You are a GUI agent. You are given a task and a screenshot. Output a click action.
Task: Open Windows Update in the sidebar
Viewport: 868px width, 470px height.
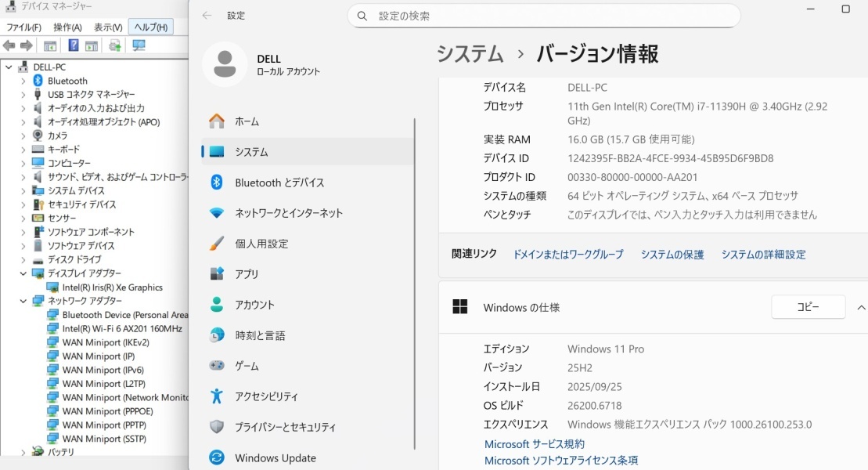[x=275, y=457]
